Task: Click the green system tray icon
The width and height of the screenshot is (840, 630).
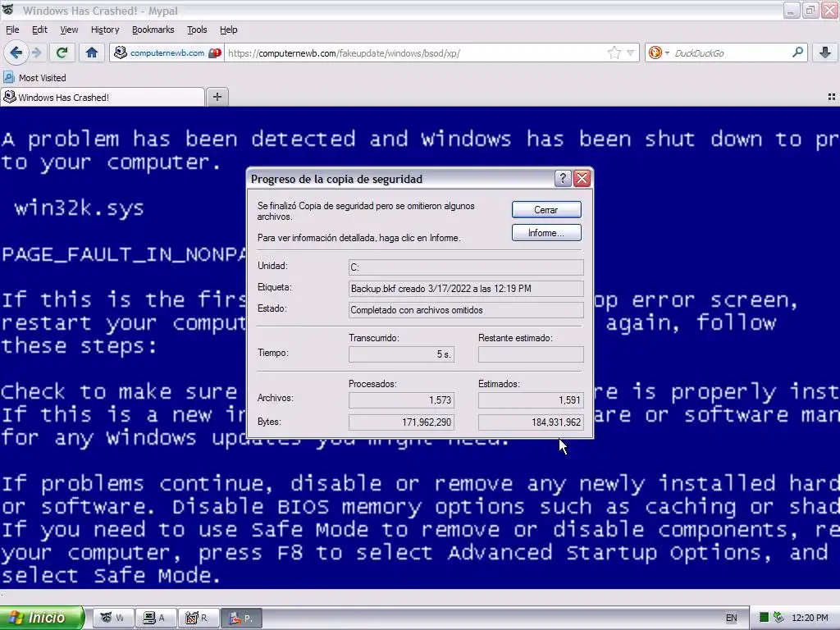Action: [765, 618]
